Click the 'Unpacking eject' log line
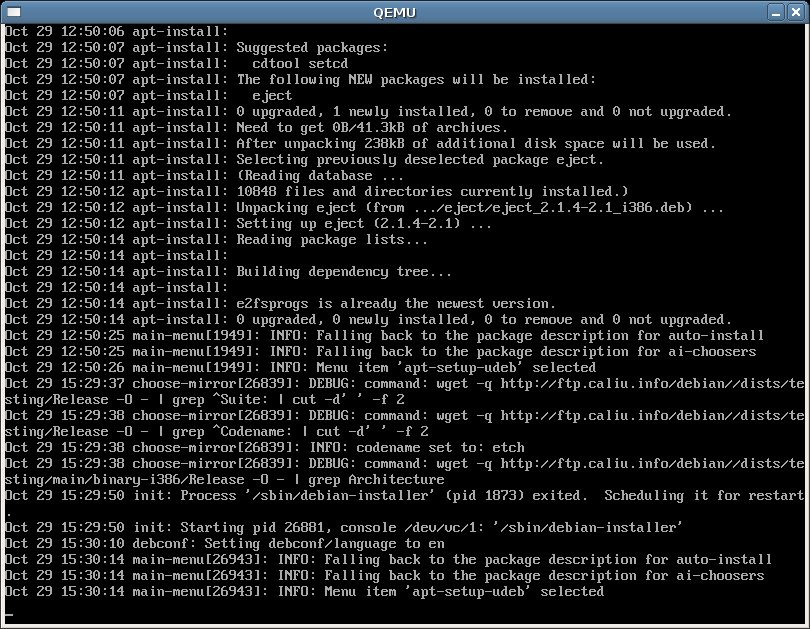810x629 pixels. click(364, 208)
